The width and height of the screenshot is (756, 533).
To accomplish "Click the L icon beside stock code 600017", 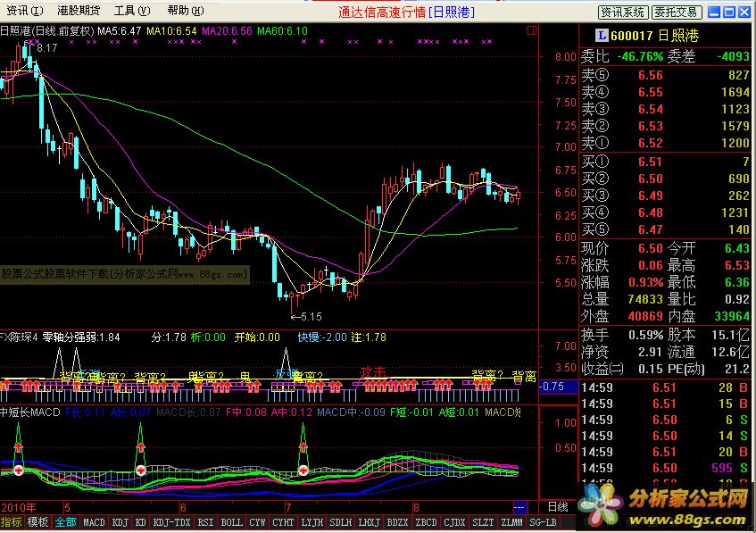I will pyautogui.click(x=602, y=35).
